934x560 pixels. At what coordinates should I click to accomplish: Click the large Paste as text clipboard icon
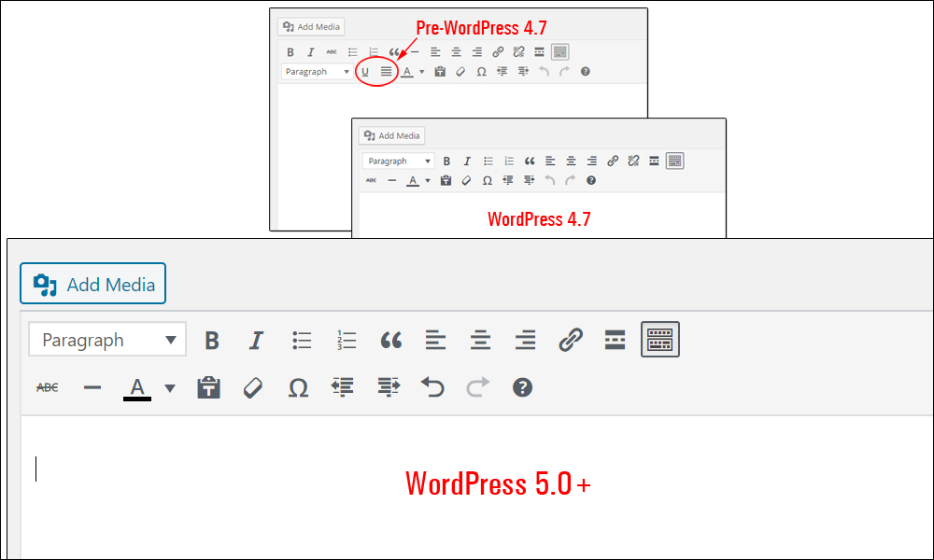point(208,387)
